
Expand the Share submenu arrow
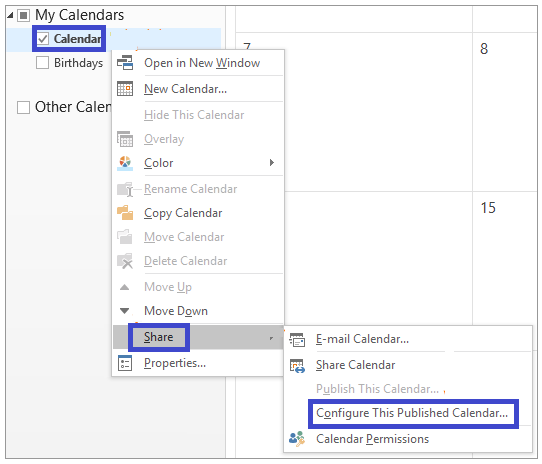tap(272, 338)
